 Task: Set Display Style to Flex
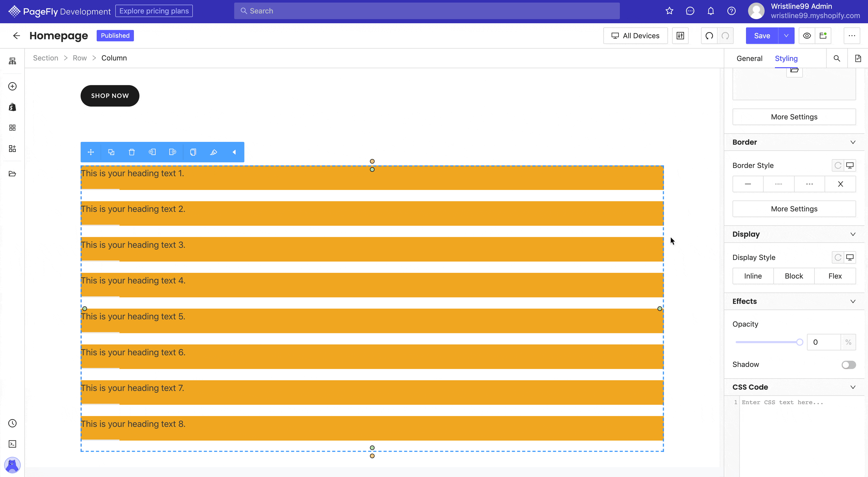coord(835,276)
